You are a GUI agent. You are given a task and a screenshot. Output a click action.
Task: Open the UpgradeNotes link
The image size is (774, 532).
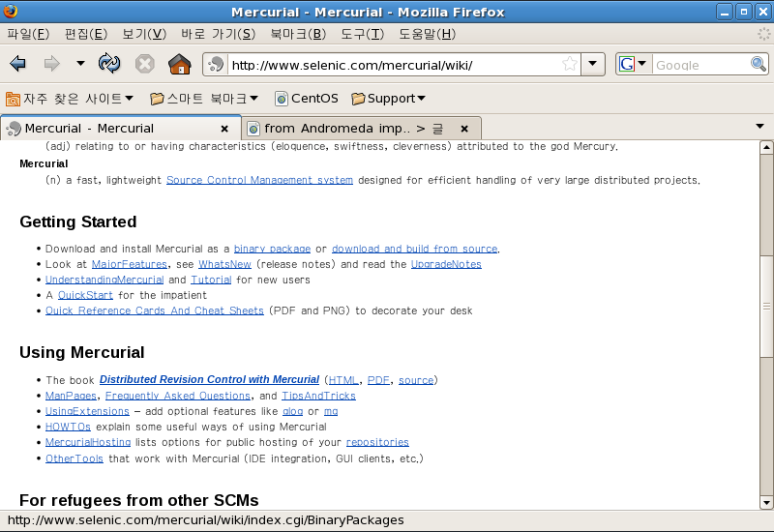446,264
